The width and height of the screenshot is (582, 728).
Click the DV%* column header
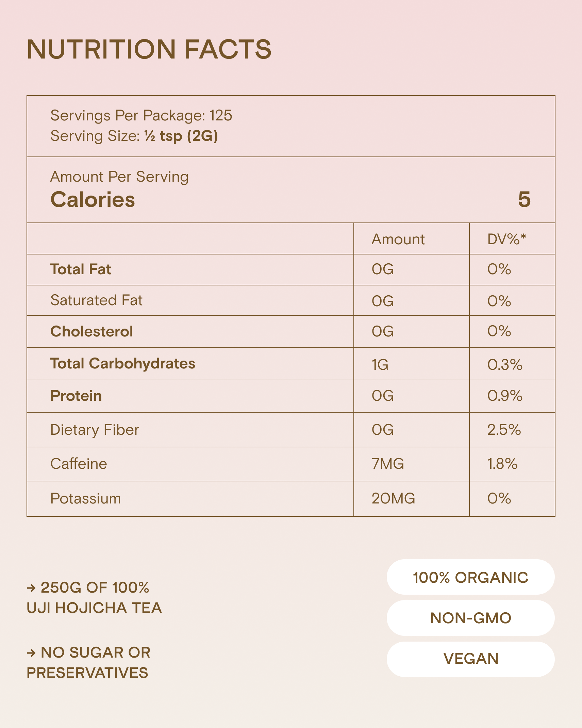point(506,239)
